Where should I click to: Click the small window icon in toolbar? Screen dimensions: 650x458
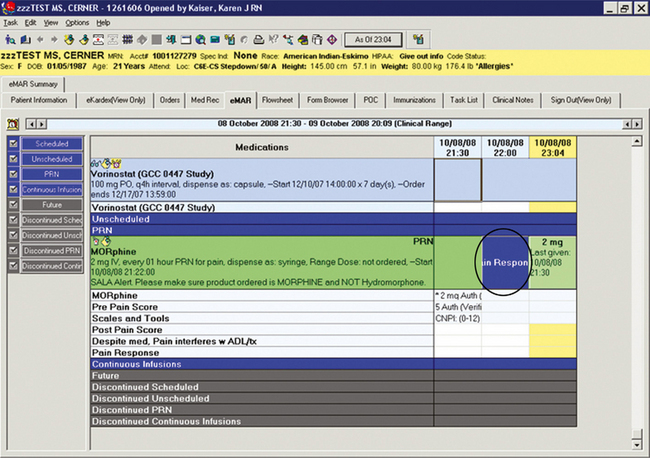pyautogui.click(x=186, y=39)
